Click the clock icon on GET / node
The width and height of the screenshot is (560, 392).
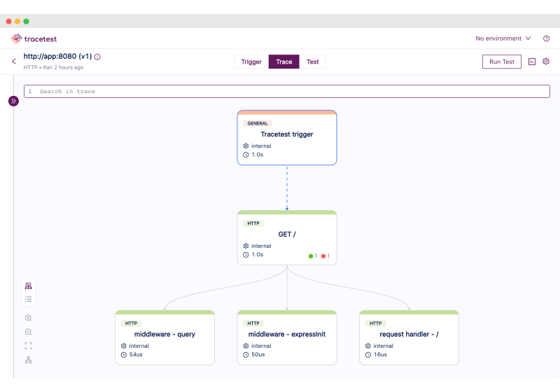[x=246, y=255]
